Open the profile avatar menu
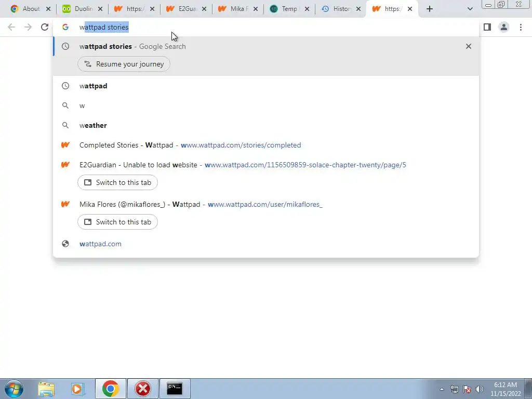 click(x=504, y=27)
